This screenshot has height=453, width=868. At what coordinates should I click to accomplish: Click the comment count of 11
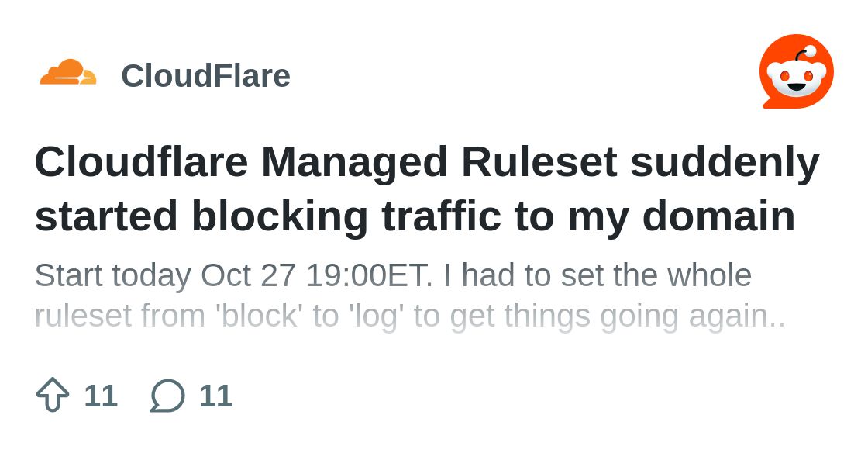(215, 396)
